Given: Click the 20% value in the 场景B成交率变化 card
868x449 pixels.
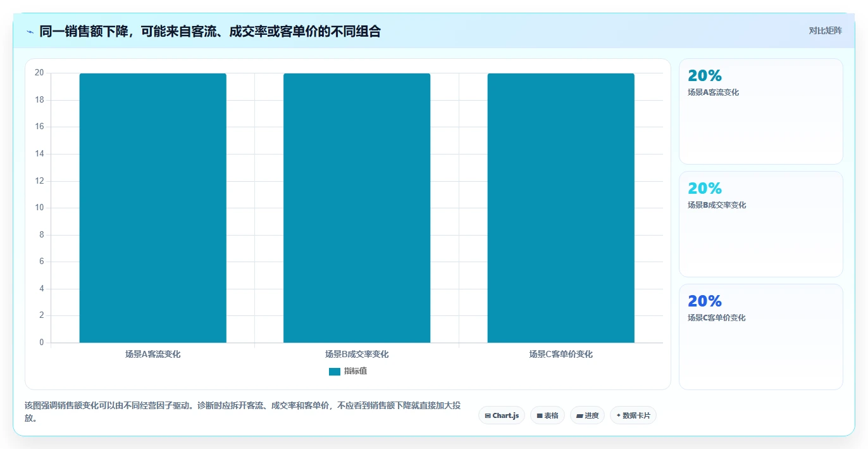Looking at the screenshot, I should [705, 189].
